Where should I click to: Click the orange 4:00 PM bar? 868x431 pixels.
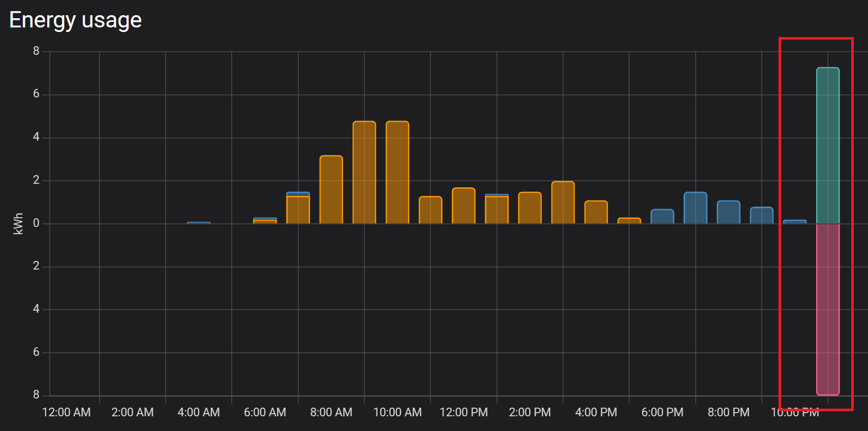[596, 212]
